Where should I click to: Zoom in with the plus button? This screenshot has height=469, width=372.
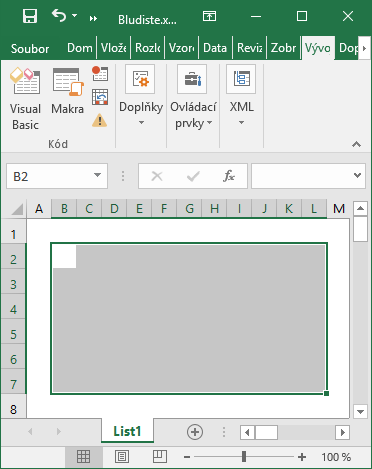(x=302, y=457)
